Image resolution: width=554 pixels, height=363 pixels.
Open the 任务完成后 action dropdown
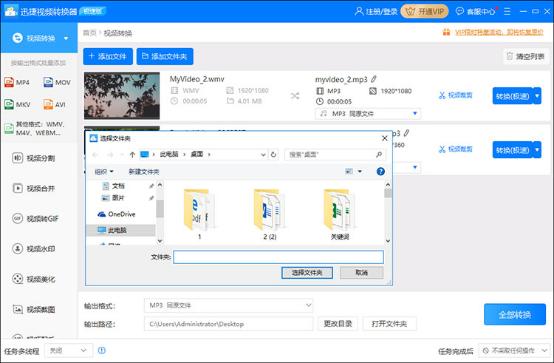pyautogui.click(x=515, y=351)
